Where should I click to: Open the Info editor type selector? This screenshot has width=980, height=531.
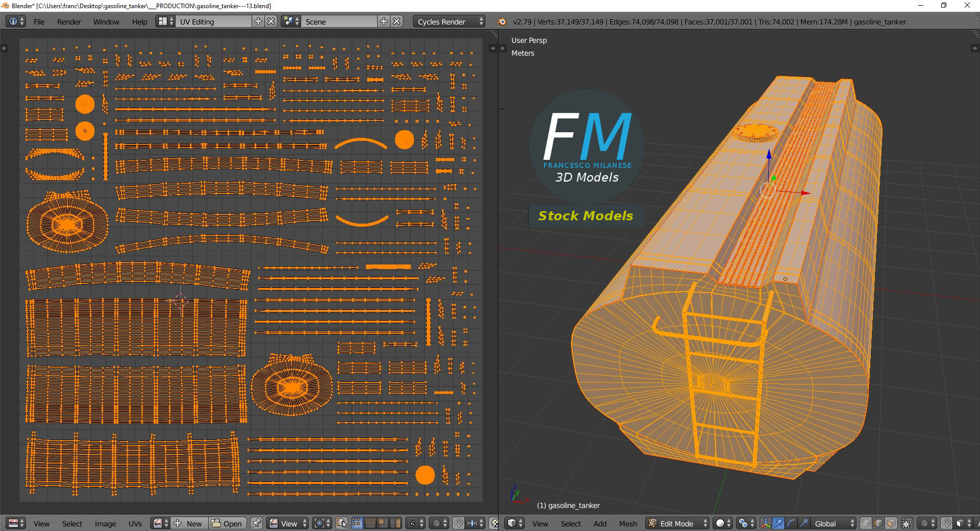pos(16,21)
